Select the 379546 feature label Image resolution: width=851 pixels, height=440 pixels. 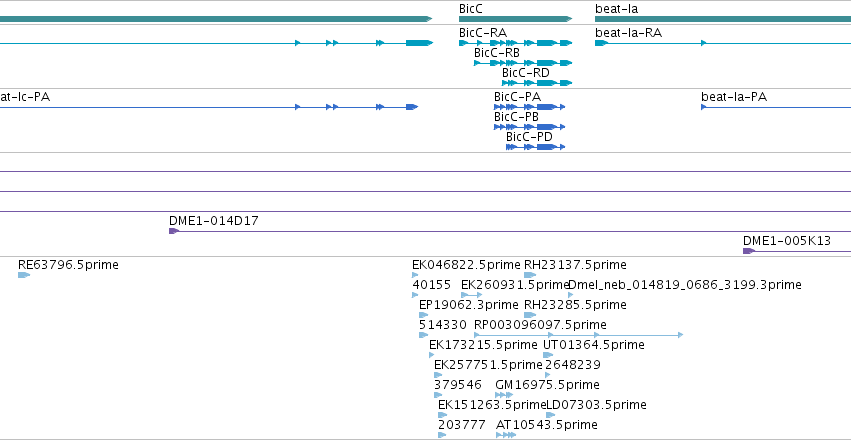coord(458,385)
